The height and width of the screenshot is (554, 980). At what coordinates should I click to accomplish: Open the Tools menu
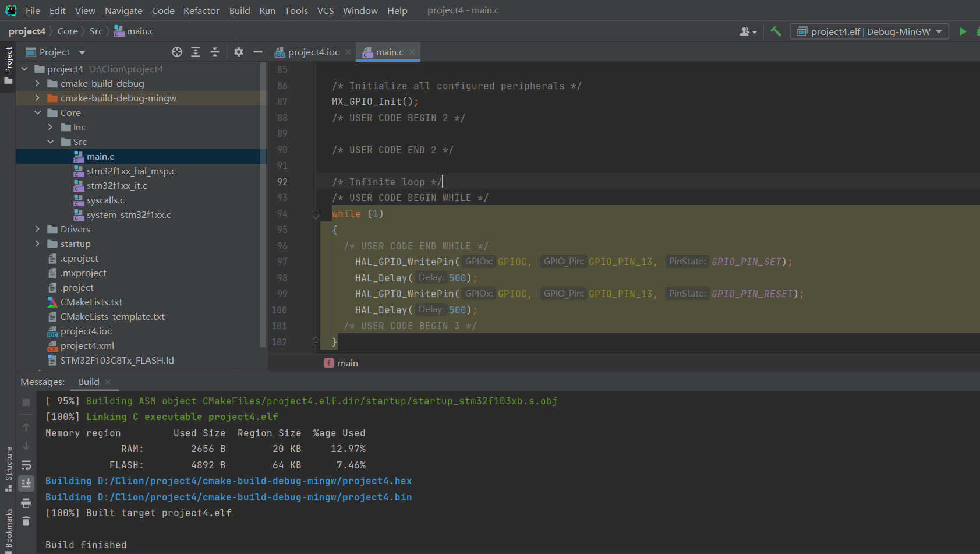coord(296,10)
